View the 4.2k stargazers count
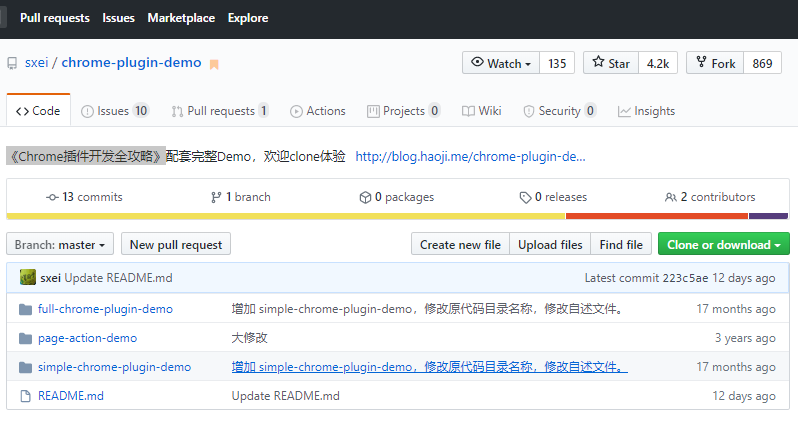The image size is (798, 421). click(658, 63)
